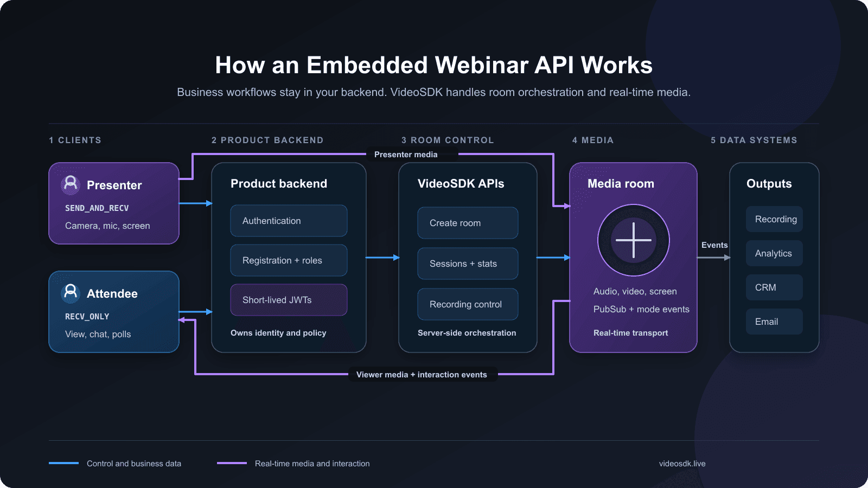
Task: Open the CRM output item
Action: [x=774, y=287]
